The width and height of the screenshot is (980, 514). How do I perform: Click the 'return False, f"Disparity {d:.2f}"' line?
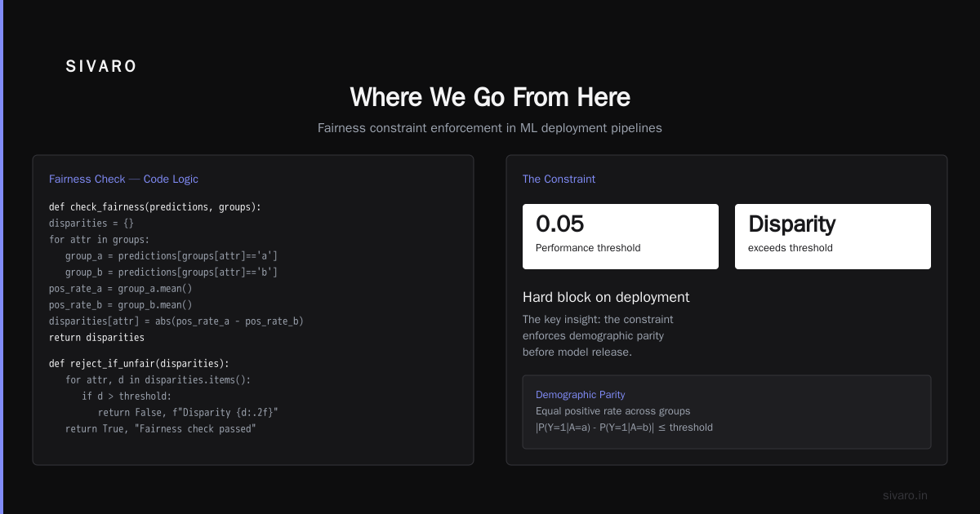(189, 413)
